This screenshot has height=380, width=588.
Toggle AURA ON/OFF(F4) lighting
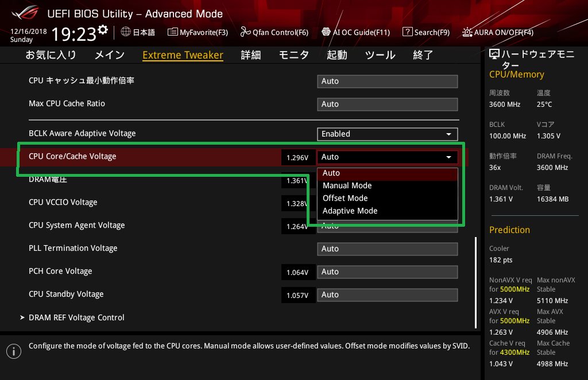(498, 32)
